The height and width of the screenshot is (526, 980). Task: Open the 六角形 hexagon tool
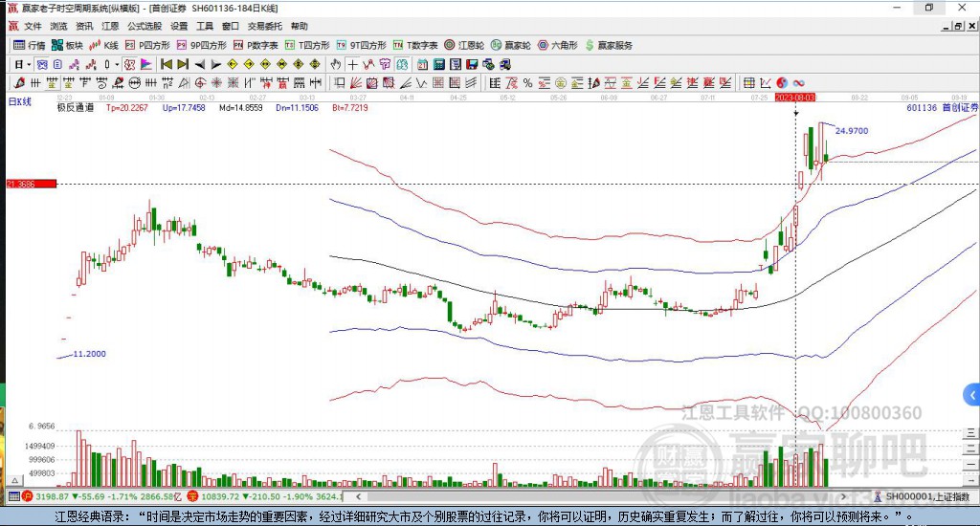(558, 45)
